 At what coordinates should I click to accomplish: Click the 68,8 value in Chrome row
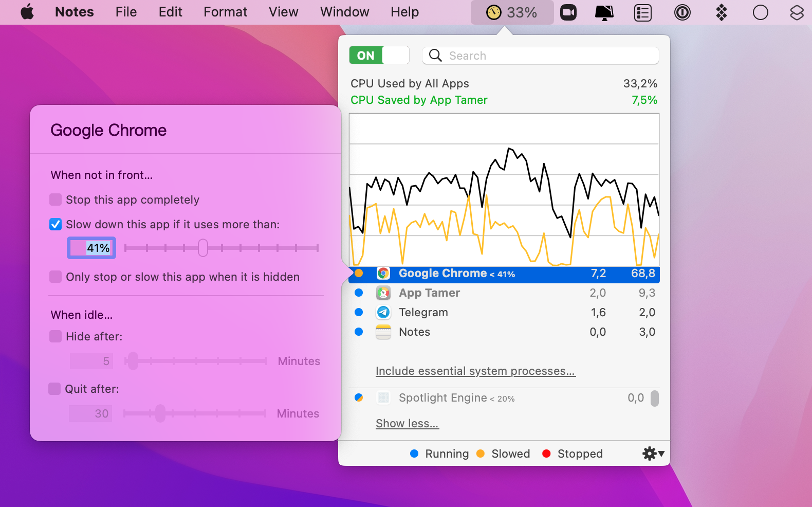coord(643,274)
